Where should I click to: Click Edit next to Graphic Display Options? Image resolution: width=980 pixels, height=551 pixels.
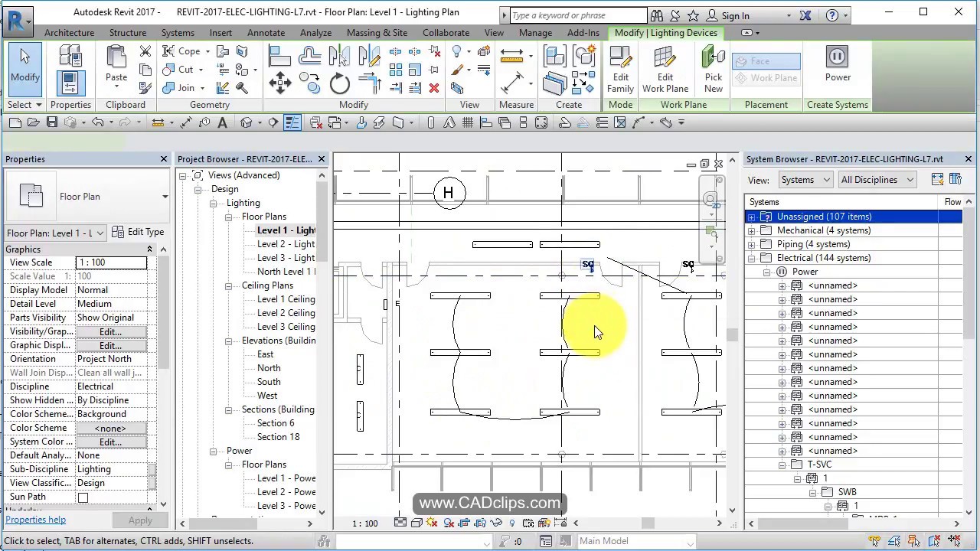109,345
